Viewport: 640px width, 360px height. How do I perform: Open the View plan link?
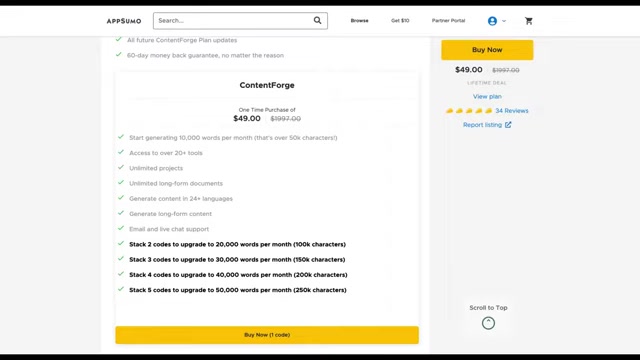tap(487, 96)
